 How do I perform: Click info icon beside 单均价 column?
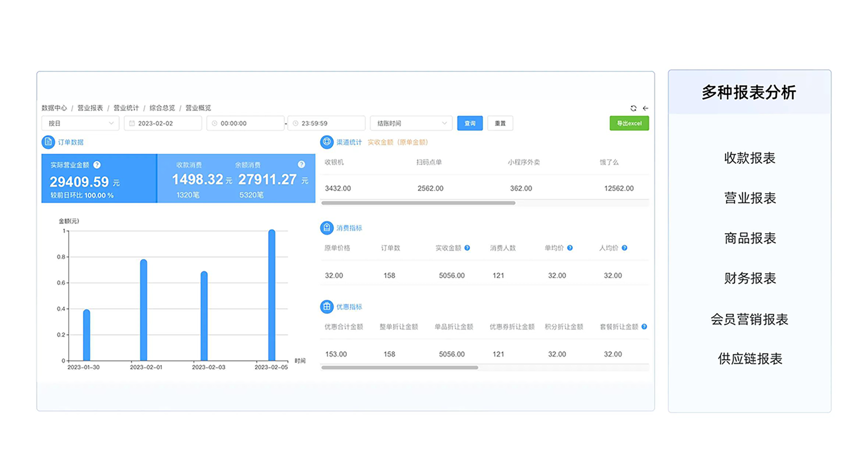(570, 248)
